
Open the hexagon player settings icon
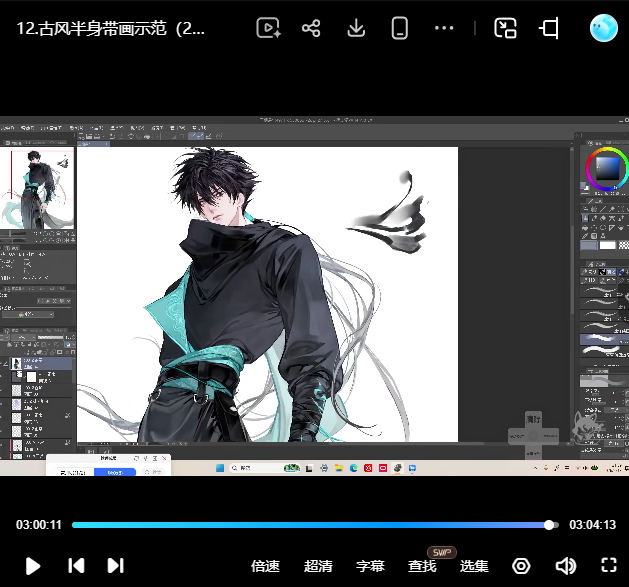click(x=521, y=566)
